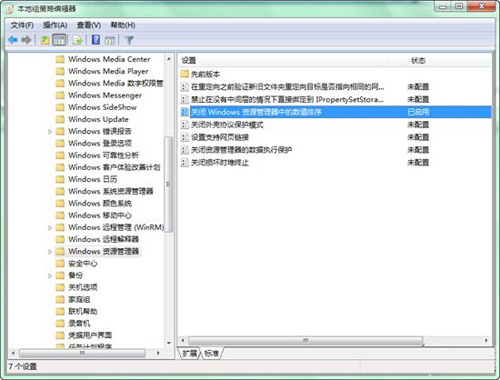Image resolution: width=500 pixels, height=380 pixels.
Task: Close the 本地组策略编辑器 window
Action: pos(481,7)
